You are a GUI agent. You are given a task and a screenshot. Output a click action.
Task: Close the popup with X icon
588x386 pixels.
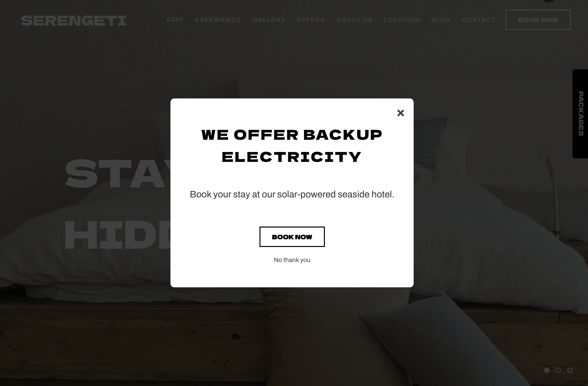tap(400, 113)
